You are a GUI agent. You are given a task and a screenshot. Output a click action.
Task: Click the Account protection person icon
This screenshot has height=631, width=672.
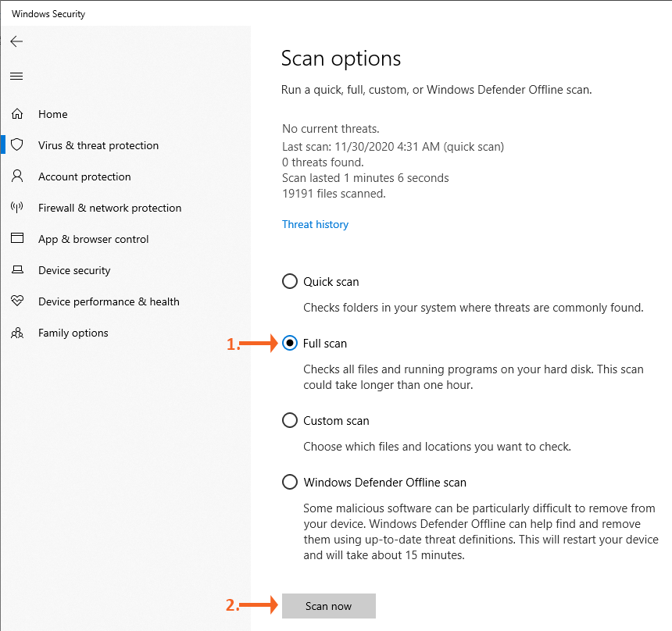click(17, 176)
